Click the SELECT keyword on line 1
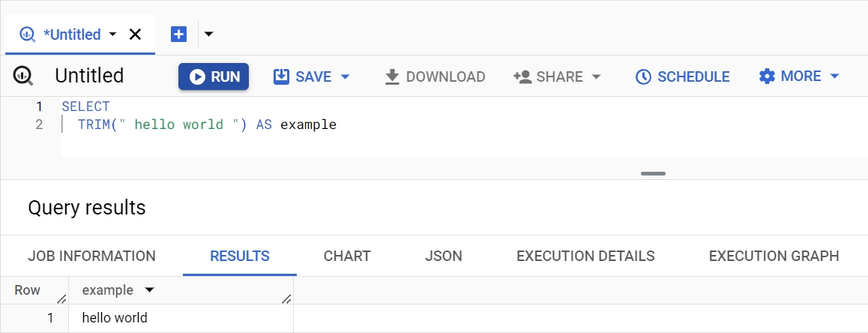 85,106
